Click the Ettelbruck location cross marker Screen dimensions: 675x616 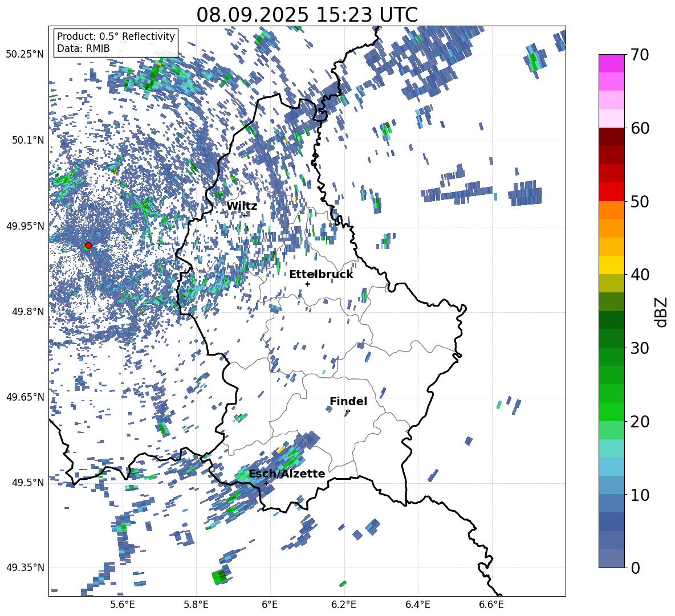click(x=307, y=284)
